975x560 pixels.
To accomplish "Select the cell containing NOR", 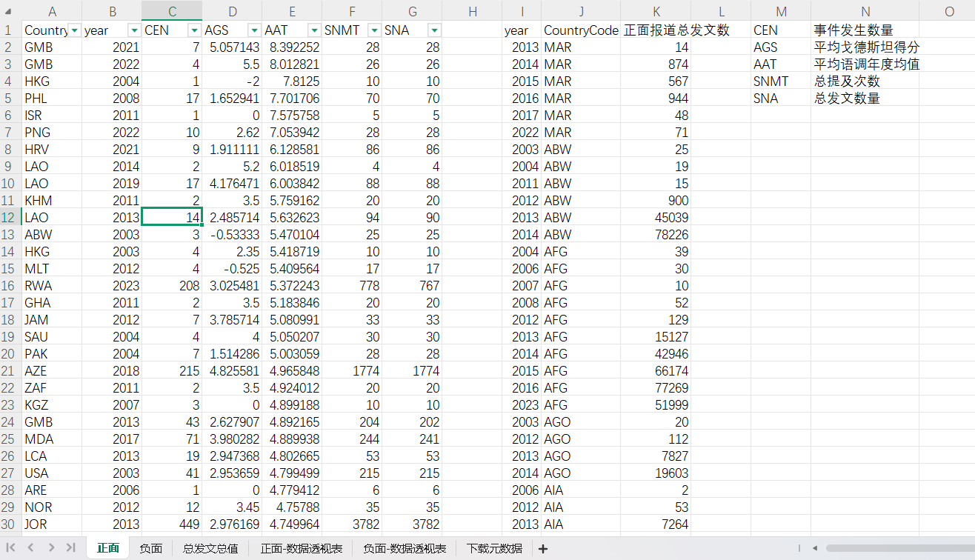I will [52, 507].
